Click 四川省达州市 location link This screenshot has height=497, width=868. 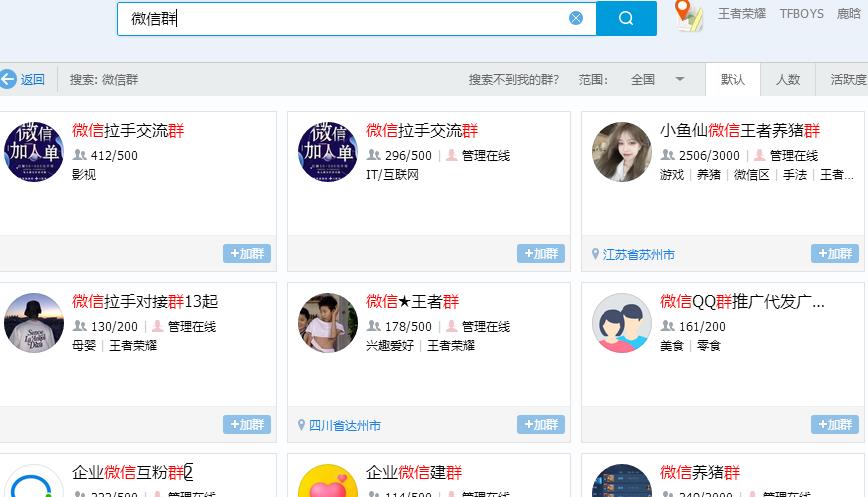345,426
